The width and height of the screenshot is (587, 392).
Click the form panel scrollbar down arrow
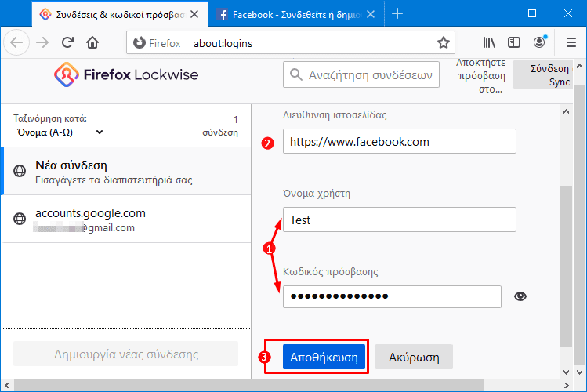point(566,372)
